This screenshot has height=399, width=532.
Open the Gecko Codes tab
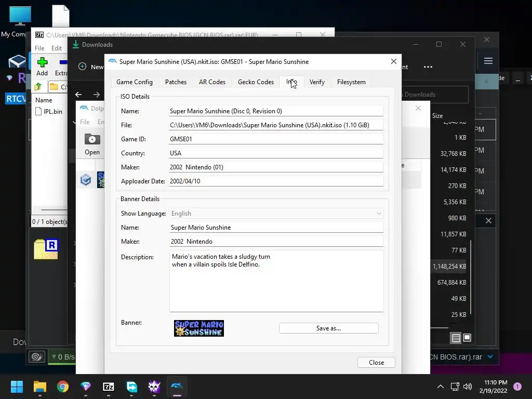(x=256, y=82)
